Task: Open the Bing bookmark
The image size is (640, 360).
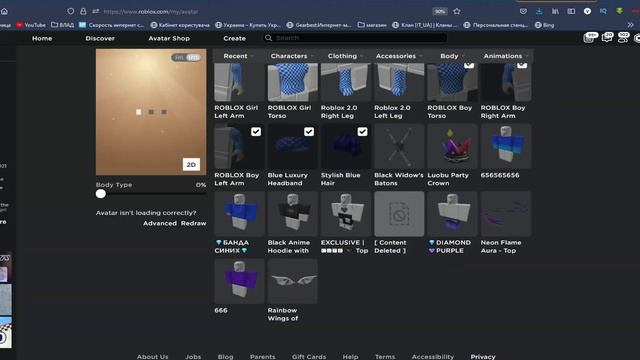Action: (544, 25)
